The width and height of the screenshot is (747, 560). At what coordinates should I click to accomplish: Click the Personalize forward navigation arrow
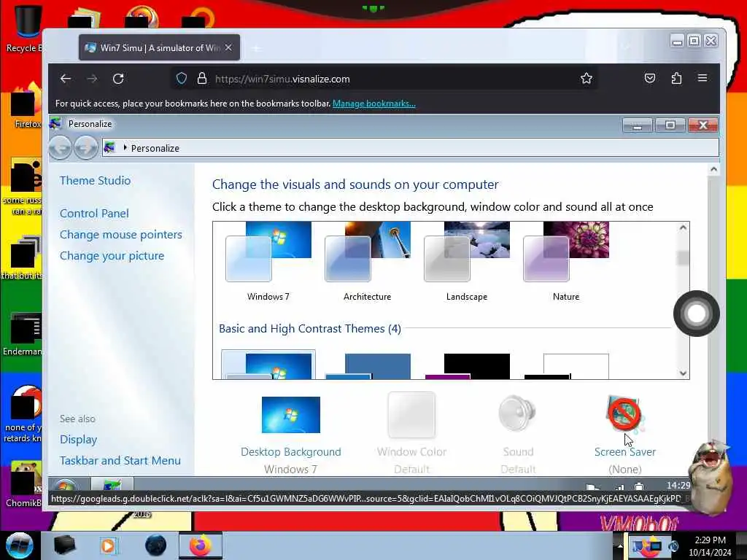pyautogui.click(x=86, y=147)
